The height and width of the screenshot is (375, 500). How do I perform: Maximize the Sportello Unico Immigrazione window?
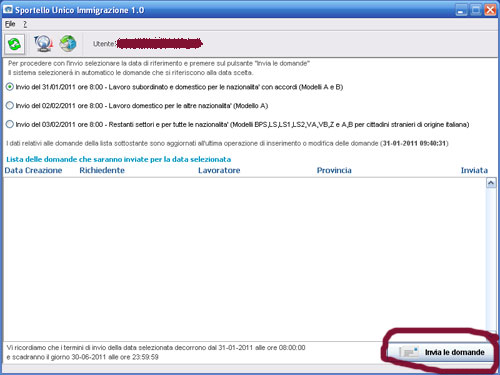click(x=476, y=10)
